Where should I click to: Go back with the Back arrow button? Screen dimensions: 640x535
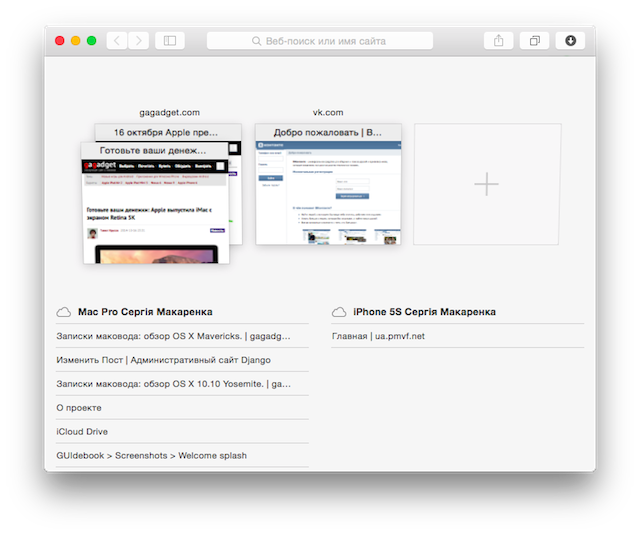[117, 41]
